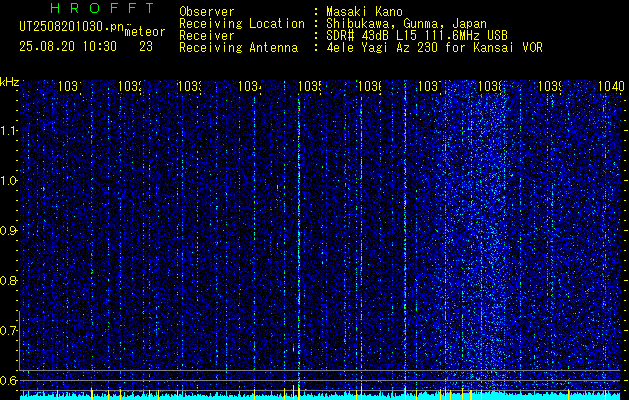
Task: Select the antenna text "4ele Yagi Az 230 for Kansai VOR"
Action: (434, 48)
